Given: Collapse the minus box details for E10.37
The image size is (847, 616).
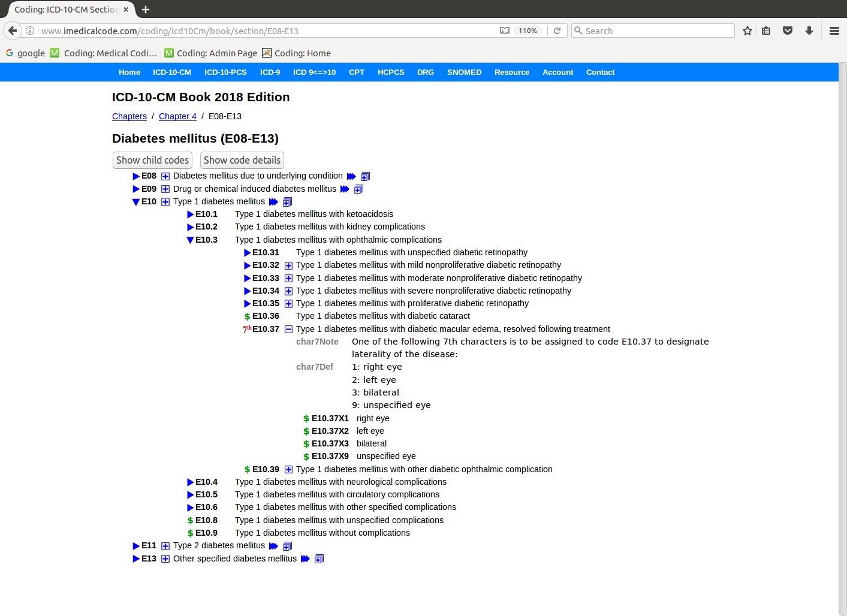Looking at the screenshot, I should pyautogui.click(x=288, y=329).
